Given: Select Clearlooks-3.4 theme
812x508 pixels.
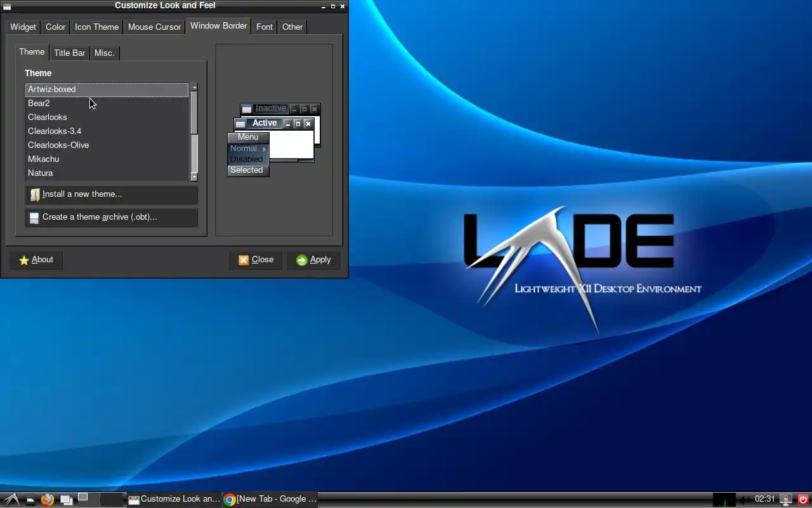Looking at the screenshot, I should click(x=107, y=131).
